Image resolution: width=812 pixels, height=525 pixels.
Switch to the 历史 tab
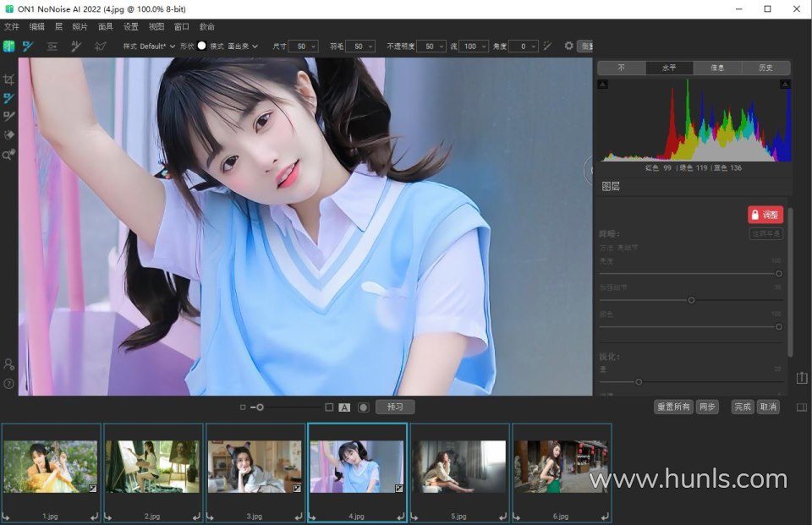tap(766, 68)
